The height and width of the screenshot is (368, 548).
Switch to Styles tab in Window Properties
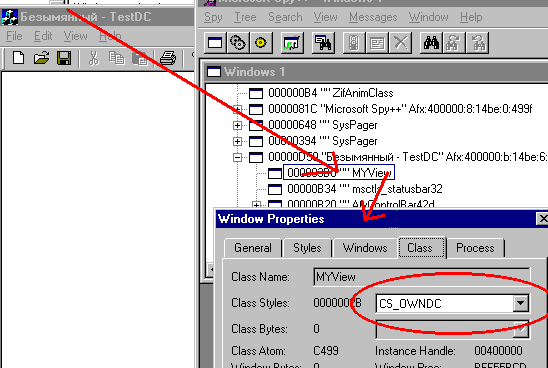click(307, 248)
